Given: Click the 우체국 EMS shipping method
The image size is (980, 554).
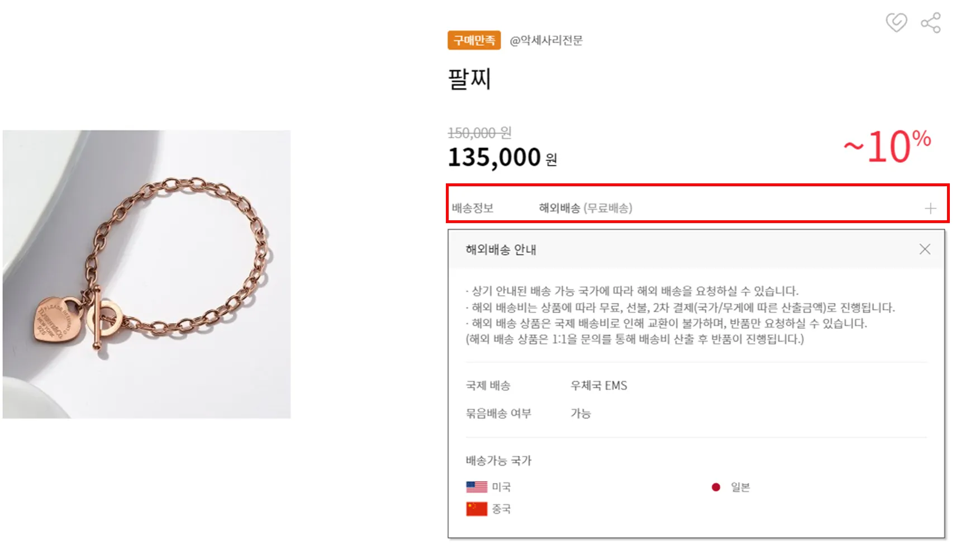Looking at the screenshot, I should 598,386.
